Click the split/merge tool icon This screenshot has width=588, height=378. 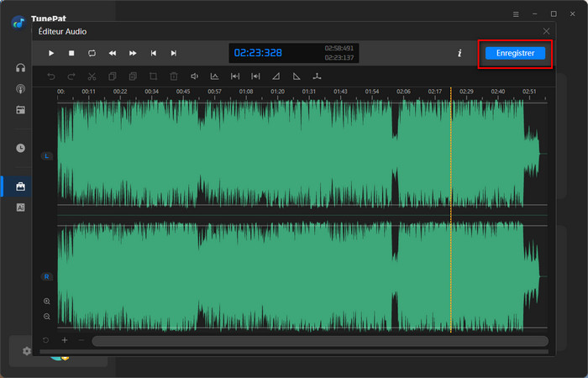[318, 76]
